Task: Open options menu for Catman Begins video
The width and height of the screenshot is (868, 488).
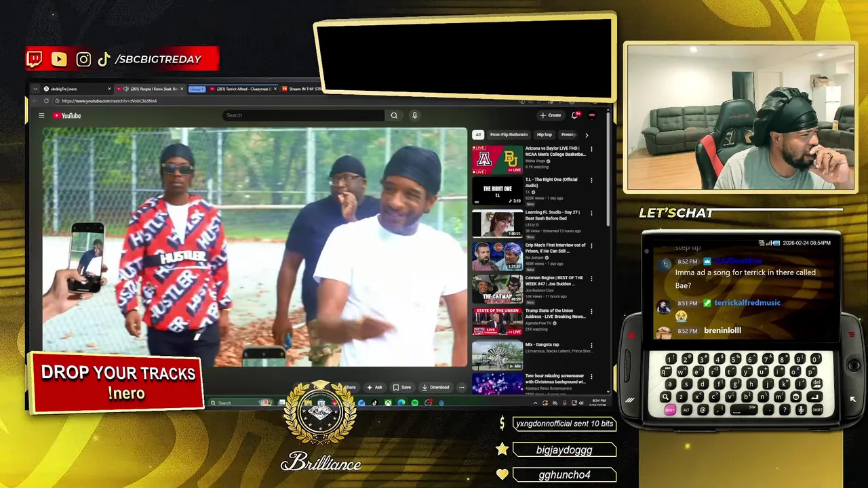Action: pyautogui.click(x=591, y=279)
